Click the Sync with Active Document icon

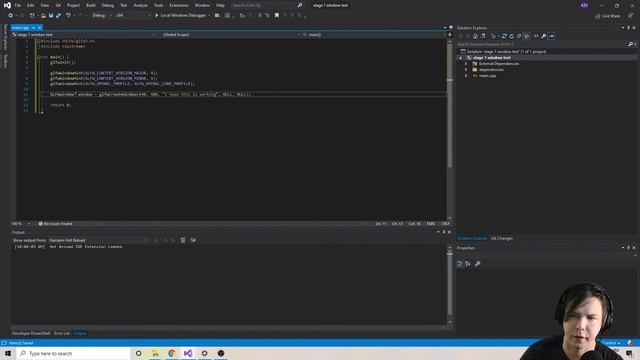(x=504, y=36)
